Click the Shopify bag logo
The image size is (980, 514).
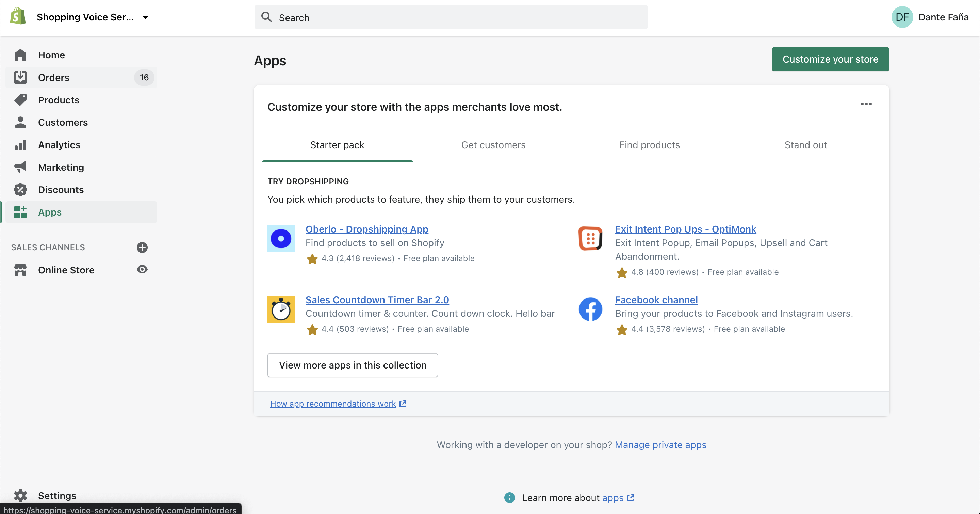[17, 17]
